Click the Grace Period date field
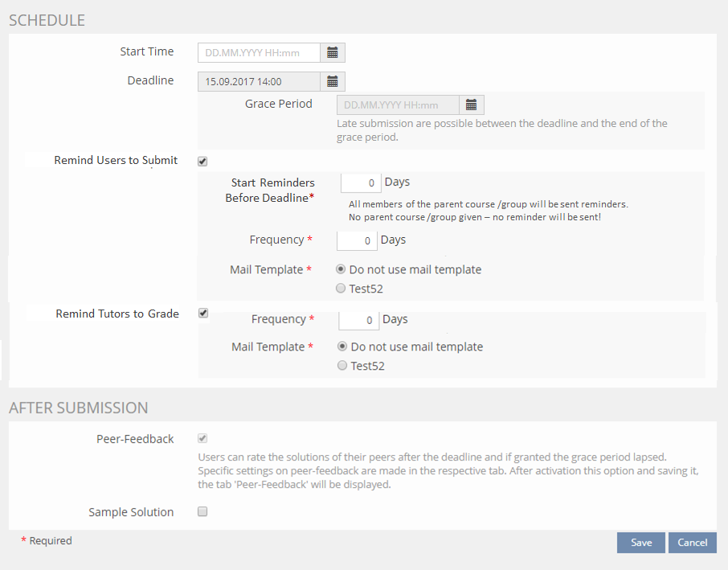Image resolution: width=728 pixels, height=570 pixels. [x=398, y=105]
